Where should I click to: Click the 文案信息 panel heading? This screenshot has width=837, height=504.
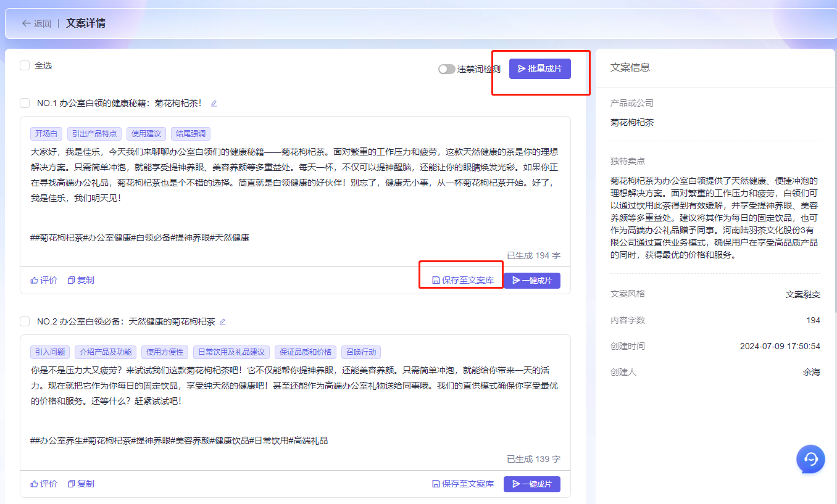(630, 67)
